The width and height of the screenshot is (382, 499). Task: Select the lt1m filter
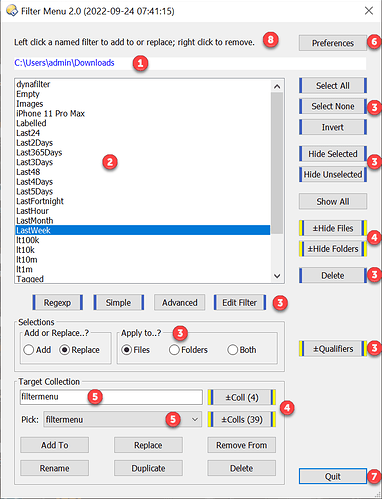(x=143, y=269)
